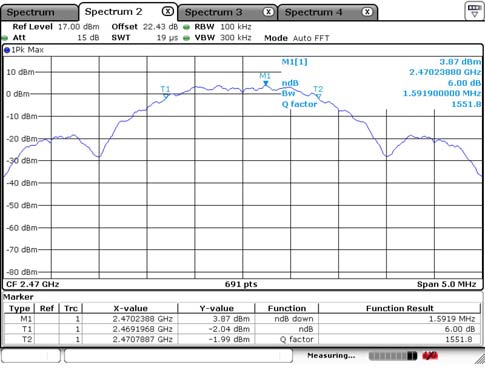This screenshot has height=377, width=485.
Task: Click the Att value 15 dB
Action: point(88,38)
